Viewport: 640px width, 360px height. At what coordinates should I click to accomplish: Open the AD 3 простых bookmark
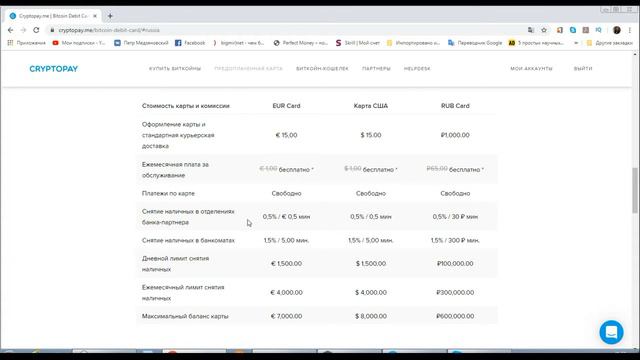point(536,43)
